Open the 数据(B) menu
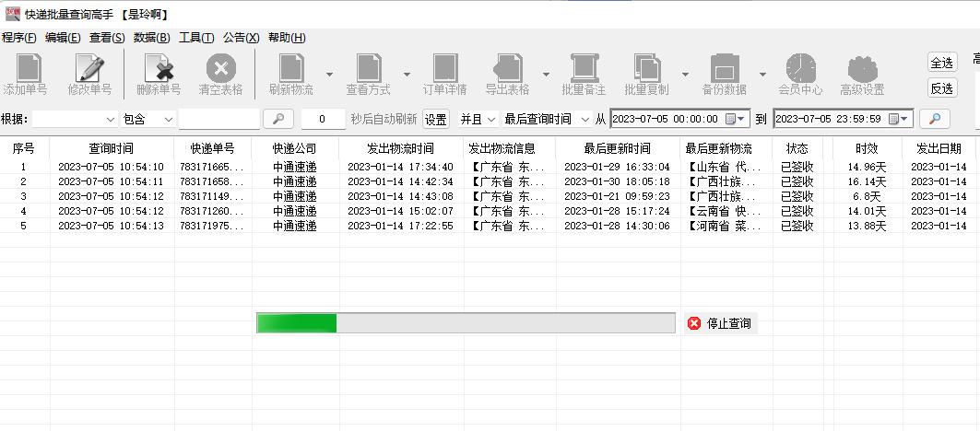The image size is (980, 431). click(x=151, y=38)
